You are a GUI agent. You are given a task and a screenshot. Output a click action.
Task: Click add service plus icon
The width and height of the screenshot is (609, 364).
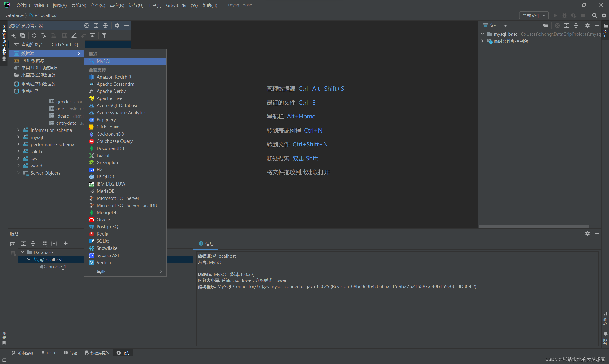pyautogui.click(x=66, y=244)
